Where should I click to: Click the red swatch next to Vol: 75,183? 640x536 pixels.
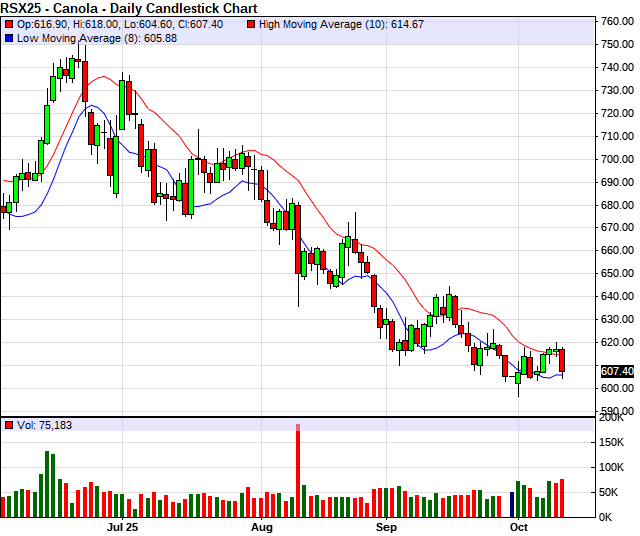(x=8, y=425)
